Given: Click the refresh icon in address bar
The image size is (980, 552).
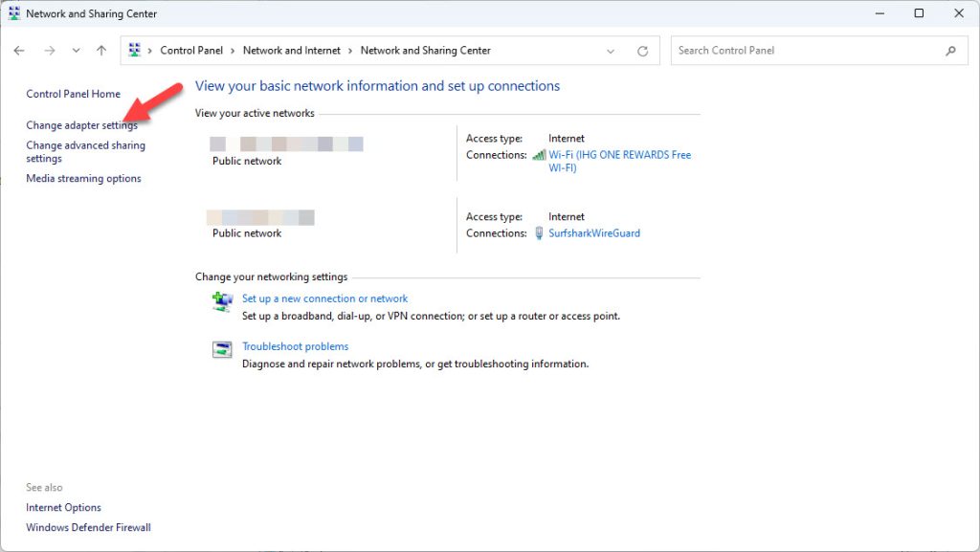Looking at the screenshot, I should [x=641, y=50].
